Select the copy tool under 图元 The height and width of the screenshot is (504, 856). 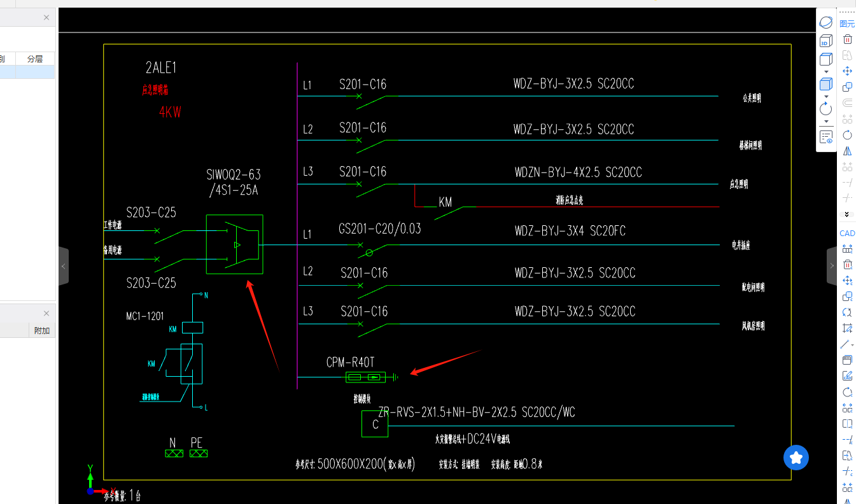[x=847, y=87]
